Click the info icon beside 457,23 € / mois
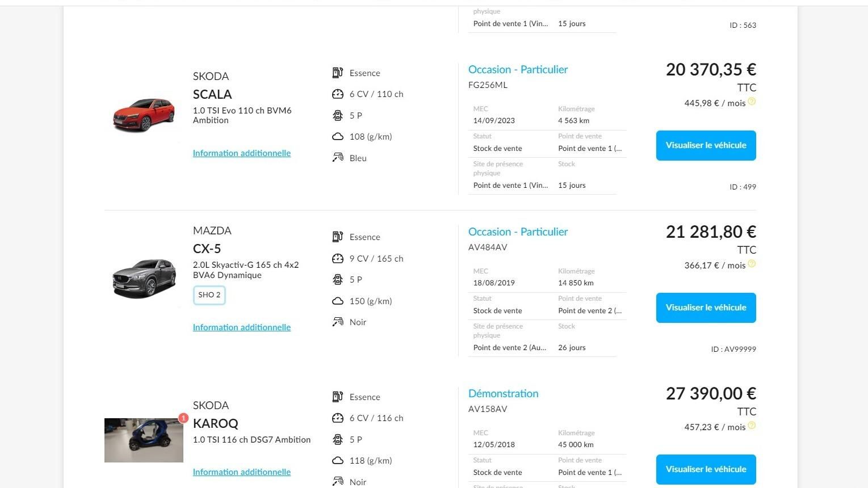The height and width of the screenshot is (488, 868). (752, 426)
